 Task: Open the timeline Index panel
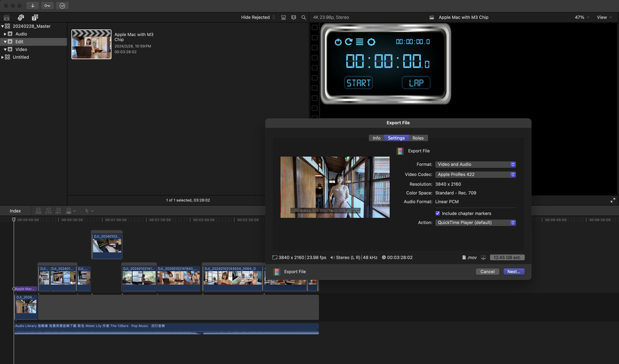[x=15, y=211]
